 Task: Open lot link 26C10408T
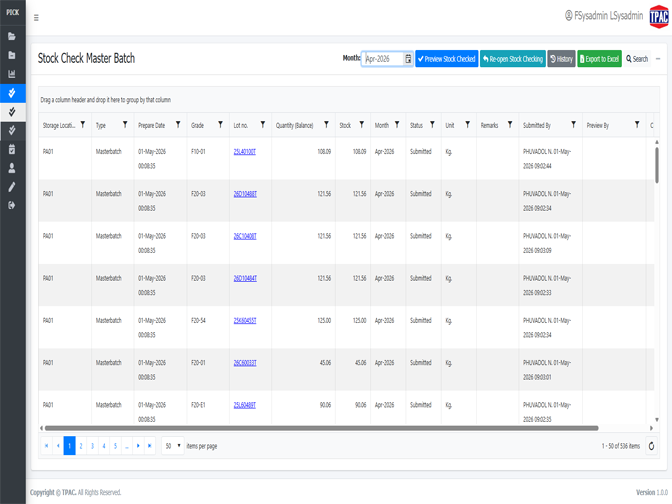click(x=245, y=236)
